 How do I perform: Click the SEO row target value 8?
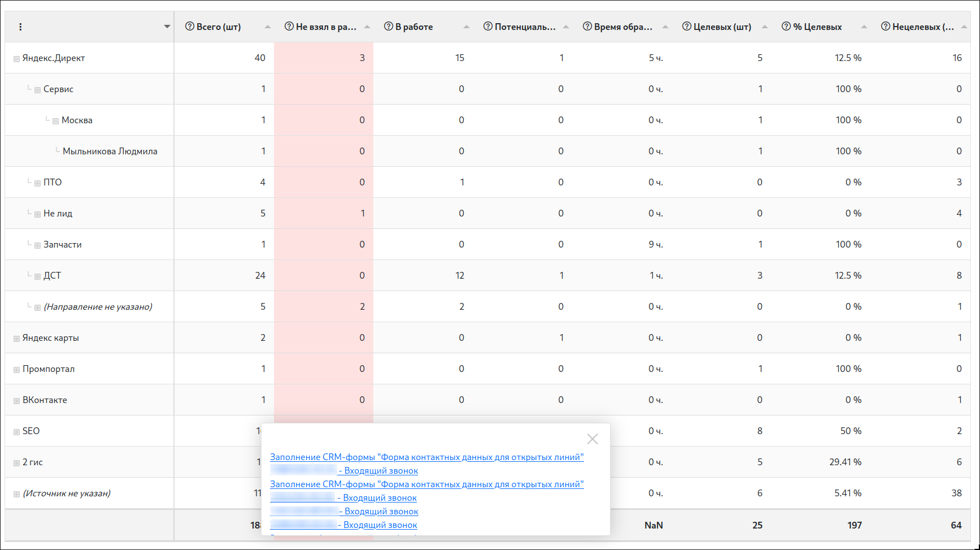(x=760, y=431)
